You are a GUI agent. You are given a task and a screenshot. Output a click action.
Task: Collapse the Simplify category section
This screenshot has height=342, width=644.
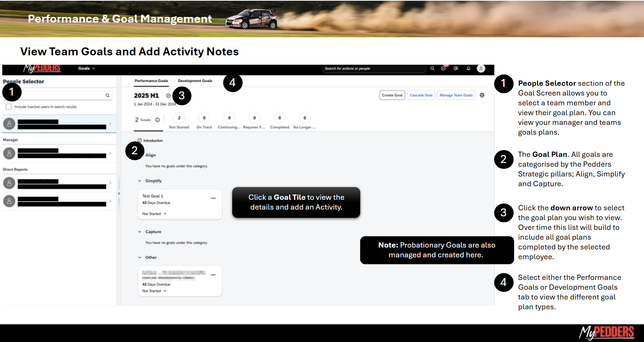pyautogui.click(x=140, y=181)
